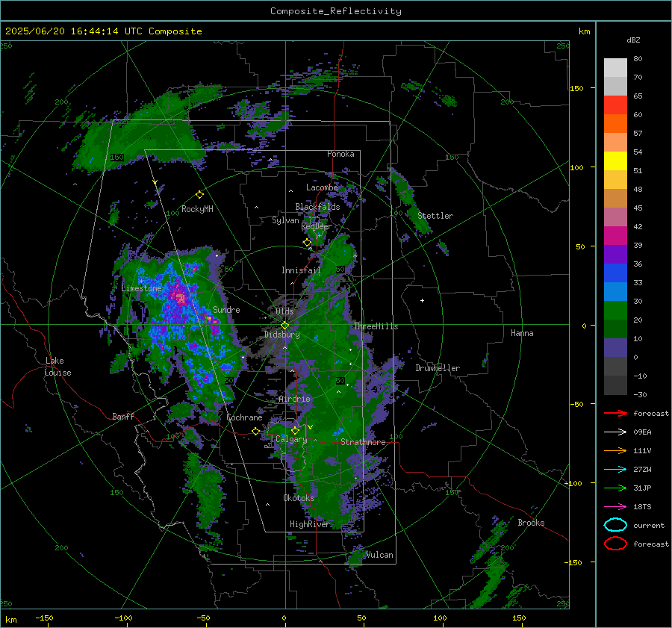
Task: Click the Innisfail label
Action: (x=301, y=270)
